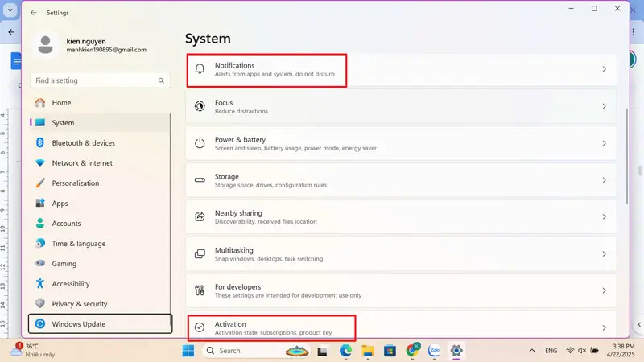Click the search magnifier in Find a setting

pyautogui.click(x=161, y=81)
